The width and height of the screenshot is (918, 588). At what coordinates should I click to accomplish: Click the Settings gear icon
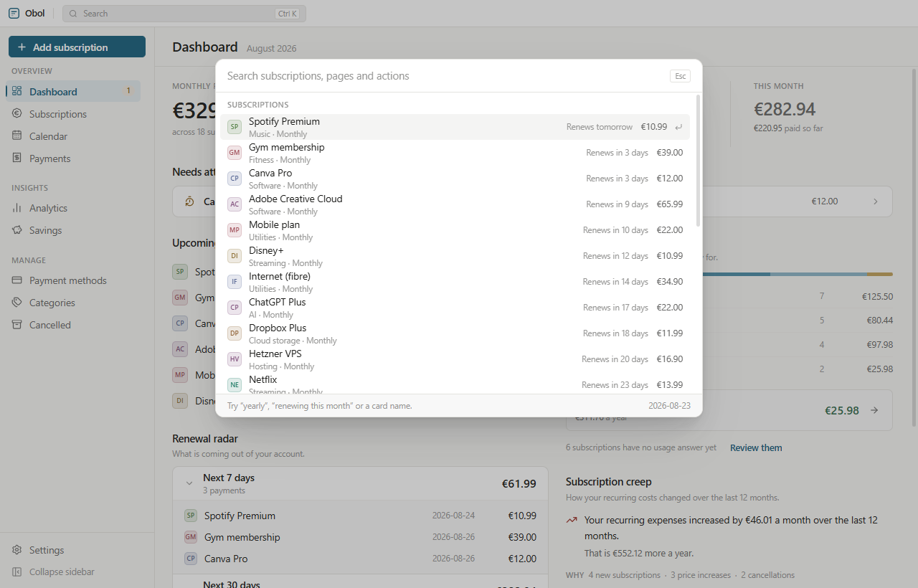click(x=16, y=549)
